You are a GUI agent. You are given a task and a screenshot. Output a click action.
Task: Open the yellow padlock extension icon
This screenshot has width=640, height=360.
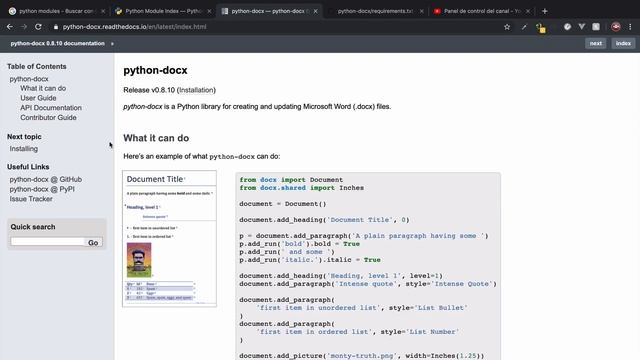coord(541,28)
